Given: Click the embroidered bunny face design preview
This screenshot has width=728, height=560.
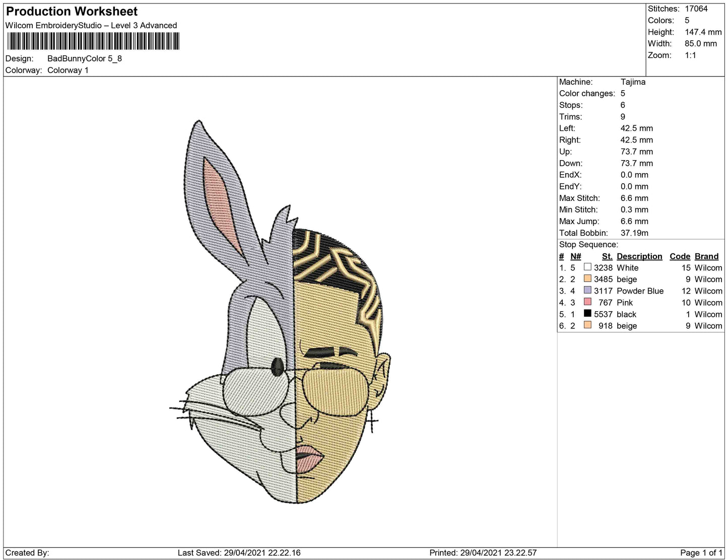Looking at the screenshot, I should [280, 312].
